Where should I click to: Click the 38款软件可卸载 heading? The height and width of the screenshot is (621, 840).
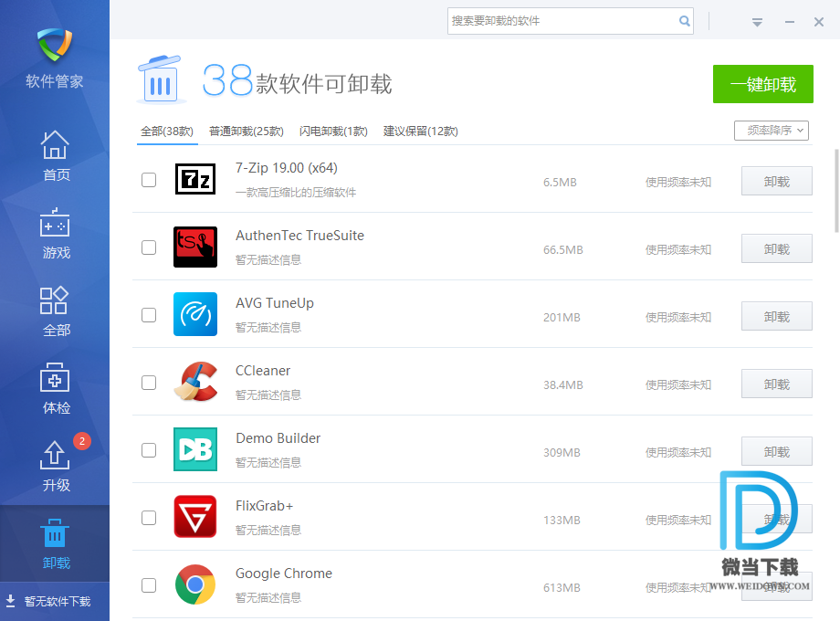[298, 81]
